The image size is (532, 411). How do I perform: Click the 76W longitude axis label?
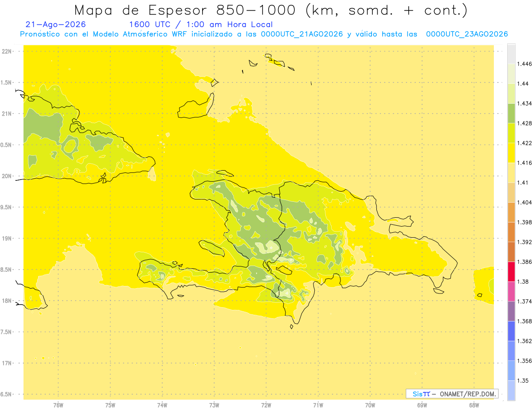(58, 405)
